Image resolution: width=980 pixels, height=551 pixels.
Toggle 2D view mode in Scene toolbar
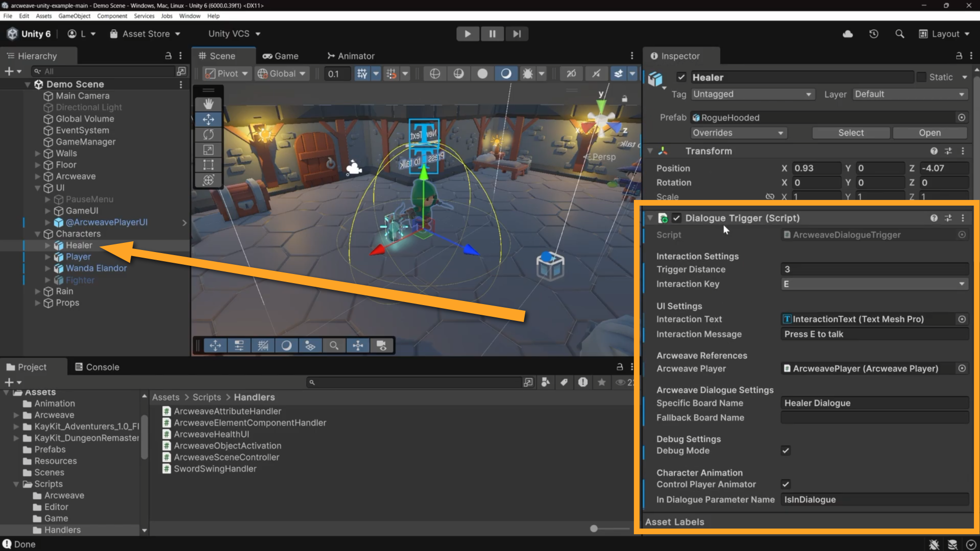571,73
